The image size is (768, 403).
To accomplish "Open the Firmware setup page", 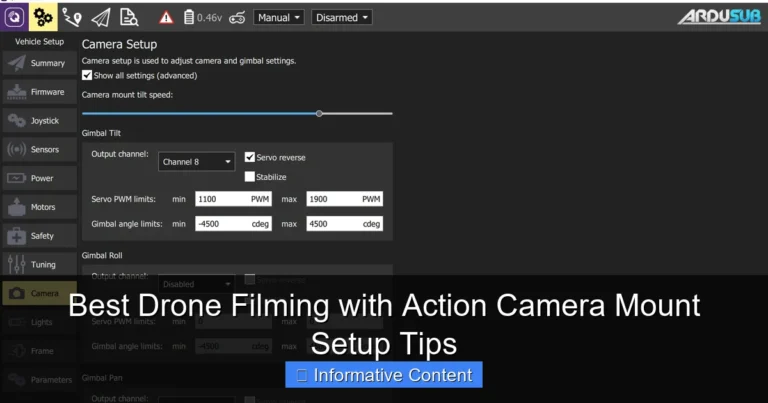I will 40,92.
